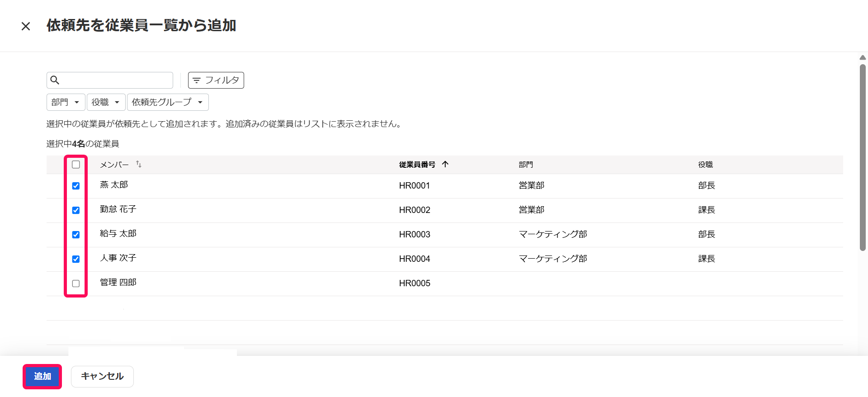This screenshot has height=397, width=868.
Task: Click the 選択中4名の従業員 count text
Action: (x=83, y=144)
